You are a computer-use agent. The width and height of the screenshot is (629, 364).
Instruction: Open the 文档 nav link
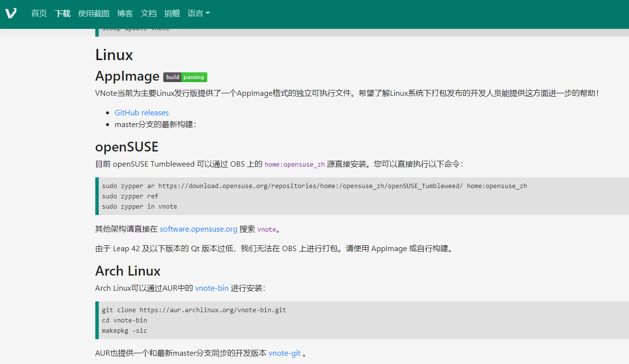(x=149, y=14)
